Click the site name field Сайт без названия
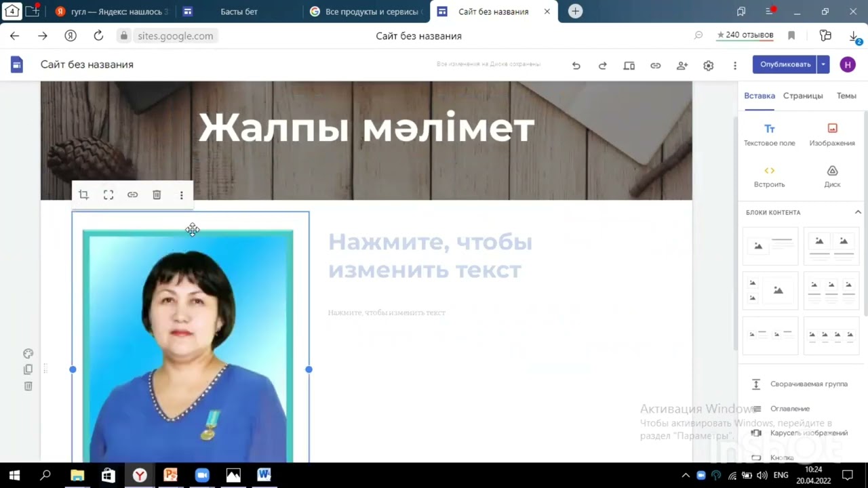The image size is (868, 488). pyautogui.click(x=87, y=65)
